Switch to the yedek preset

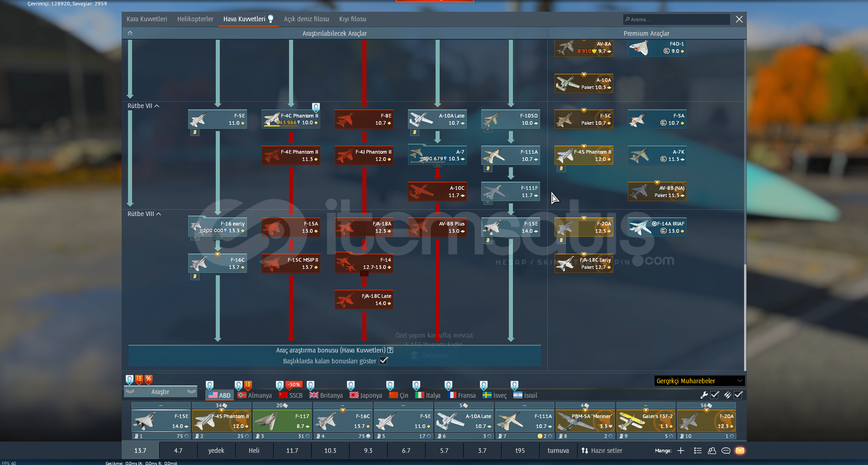coord(216,451)
